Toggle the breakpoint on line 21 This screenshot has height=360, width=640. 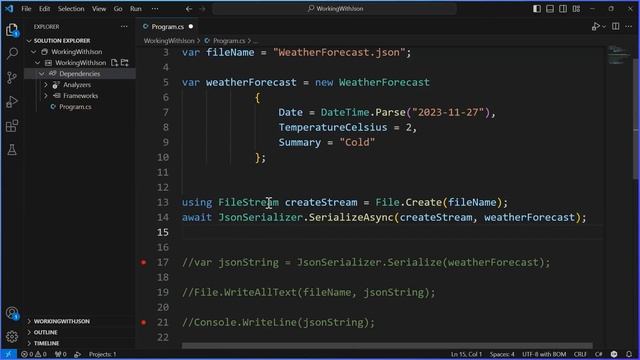(x=144, y=322)
